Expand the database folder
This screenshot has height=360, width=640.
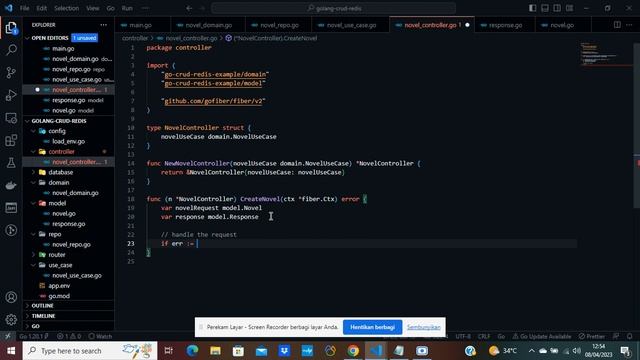[x=60, y=172]
